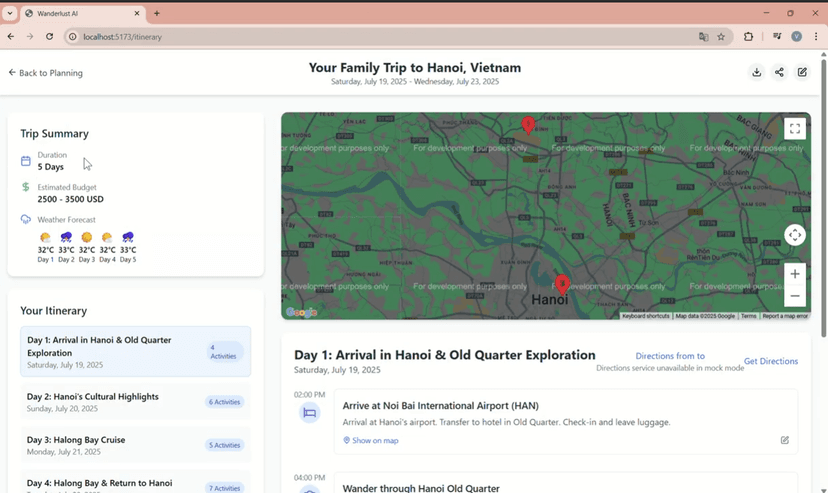828x493 pixels.
Task: Open the edit trip pencil icon in header
Action: [802, 72]
